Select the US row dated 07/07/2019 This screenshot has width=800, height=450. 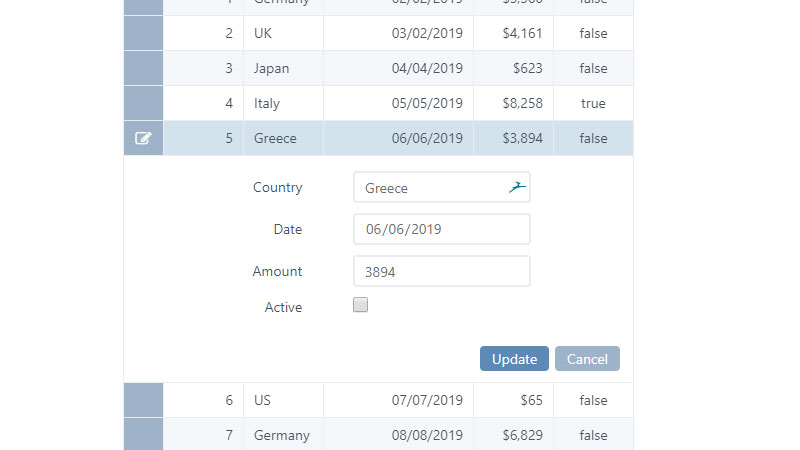tap(398, 400)
